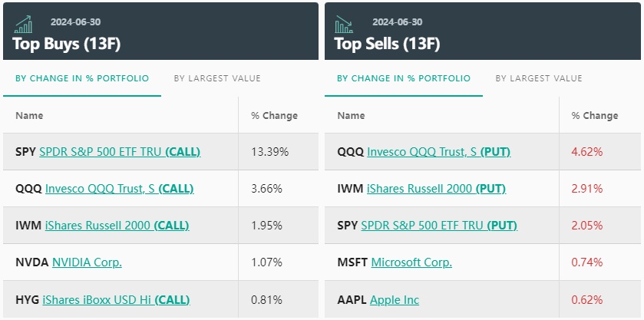This screenshot has height=320, width=644.
Task: Open SPDR S&P 500 ETF TRU (CALL) link
Action: 119,152
